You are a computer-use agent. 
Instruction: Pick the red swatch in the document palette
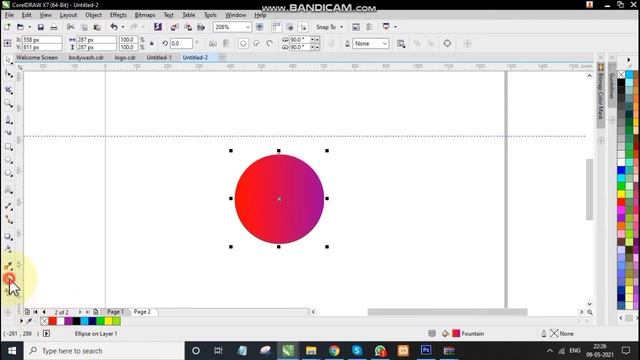coord(53,321)
